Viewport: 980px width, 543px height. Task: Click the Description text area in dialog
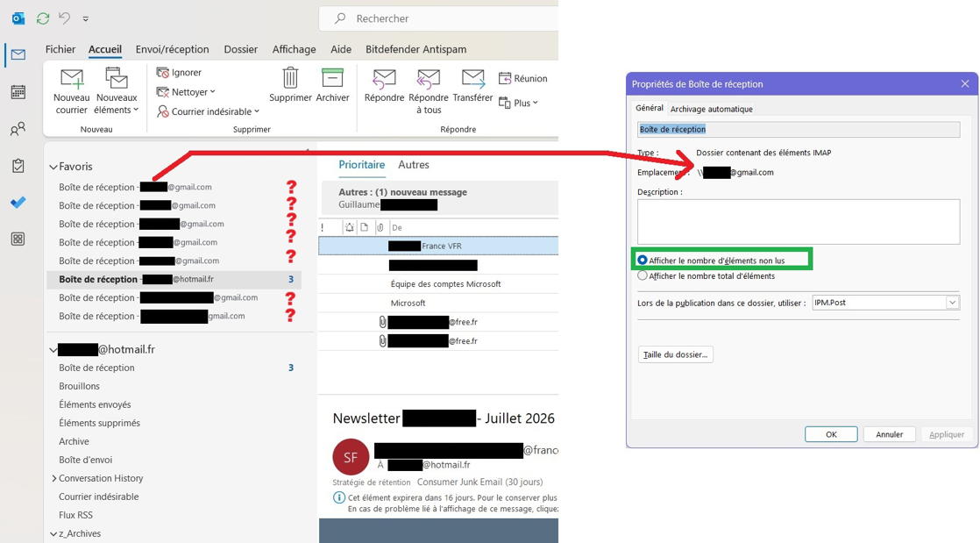pos(799,221)
